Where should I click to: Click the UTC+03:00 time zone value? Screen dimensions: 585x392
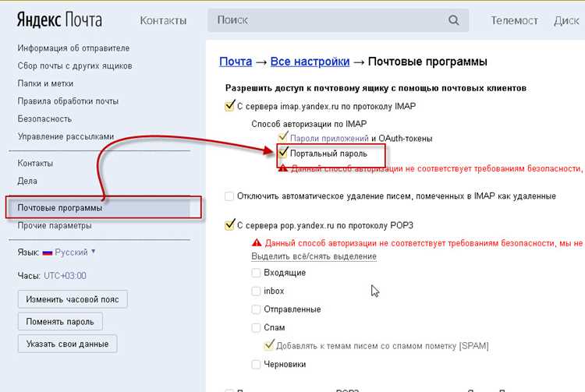click(65, 276)
